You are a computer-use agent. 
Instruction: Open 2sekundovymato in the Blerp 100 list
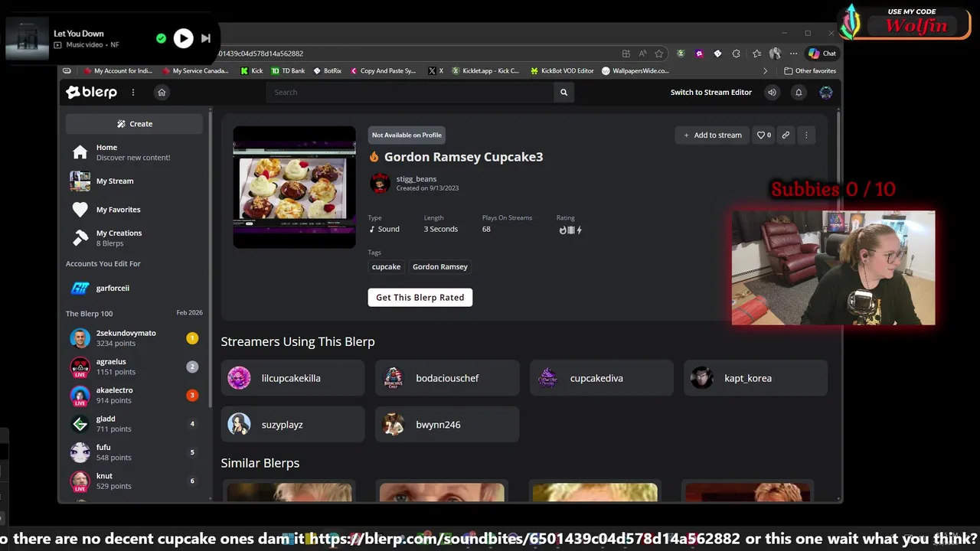[134, 338]
